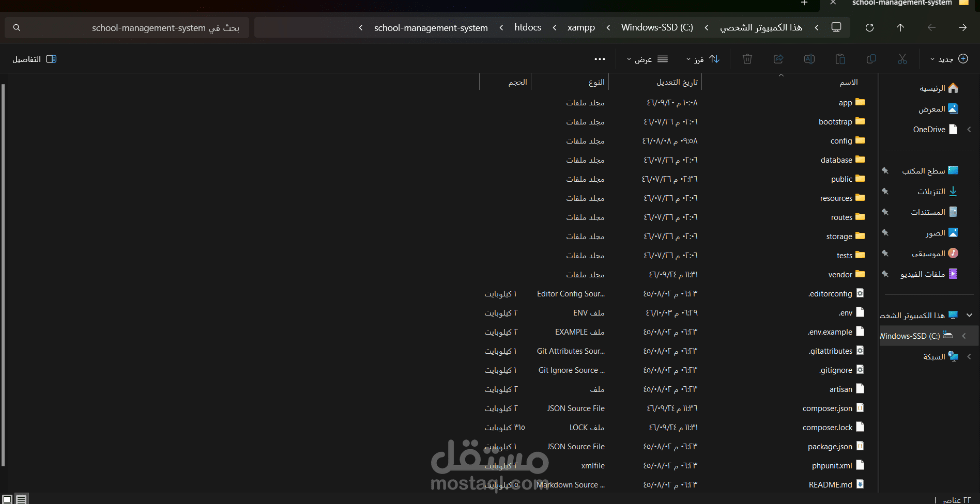Viewport: 980px width, 504px height.
Task: Go back using the right-pointing navigation arrow
Action: pyautogui.click(x=962, y=27)
